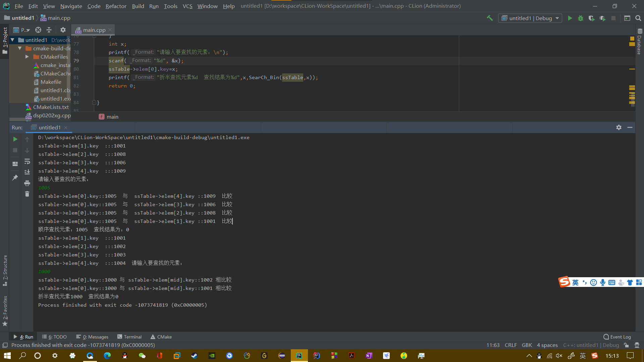Click the CRLF line separator widget
Image resolution: width=644 pixels, height=362 pixels.
[x=511, y=345]
